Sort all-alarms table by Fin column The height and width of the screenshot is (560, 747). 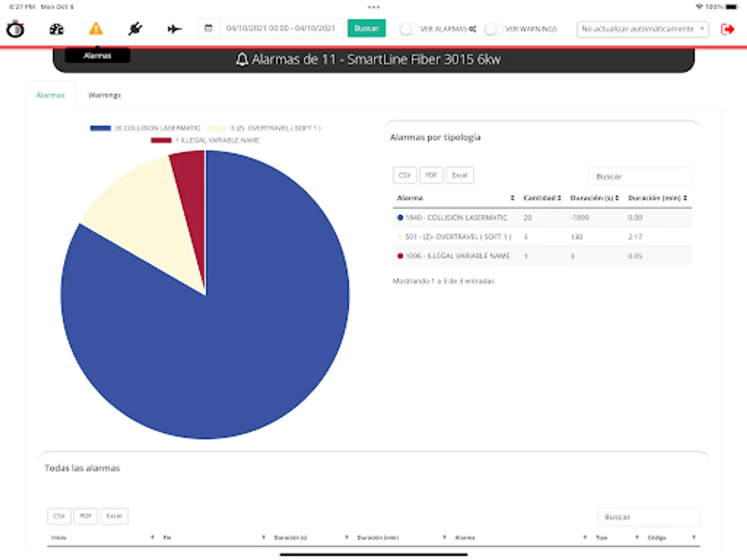coord(215,537)
